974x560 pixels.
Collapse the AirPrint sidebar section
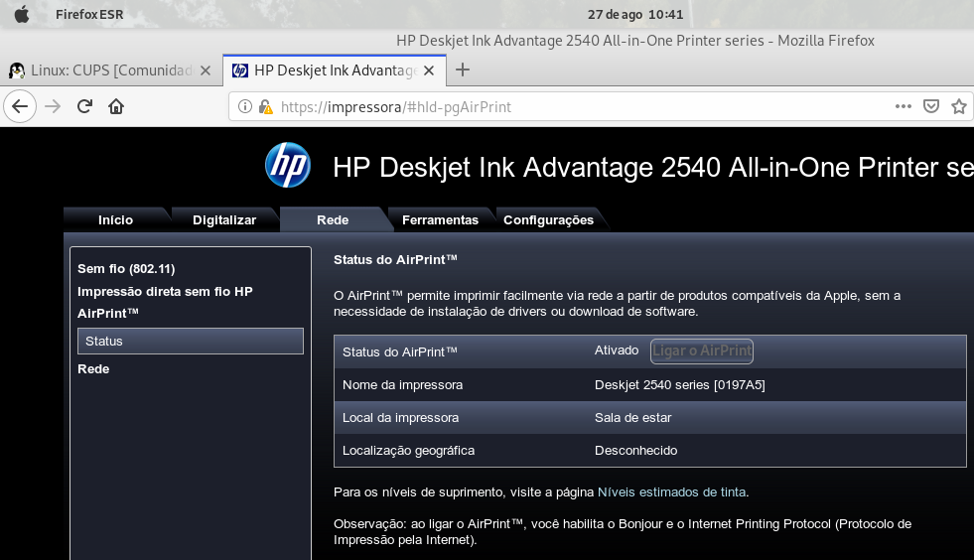pyautogui.click(x=108, y=313)
